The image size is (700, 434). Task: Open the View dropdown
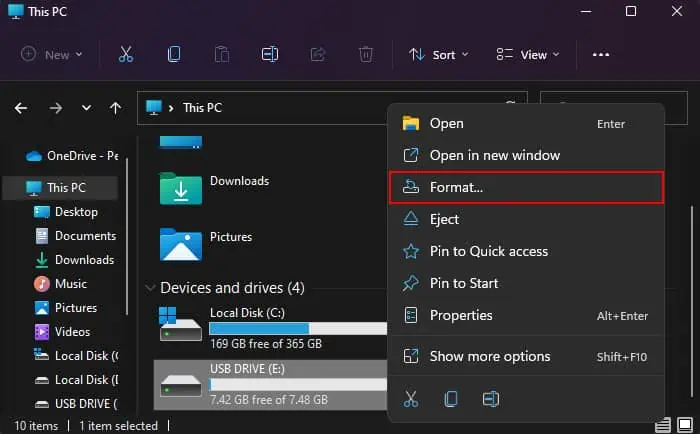tap(528, 55)
